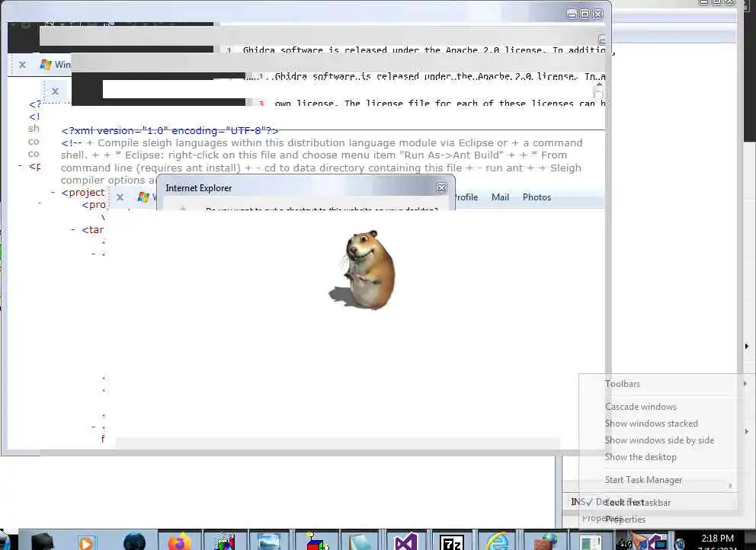This screenshot has width=756, height=550.
Task: Collapse the <tar XML node
Action: (x=73, y=230)
